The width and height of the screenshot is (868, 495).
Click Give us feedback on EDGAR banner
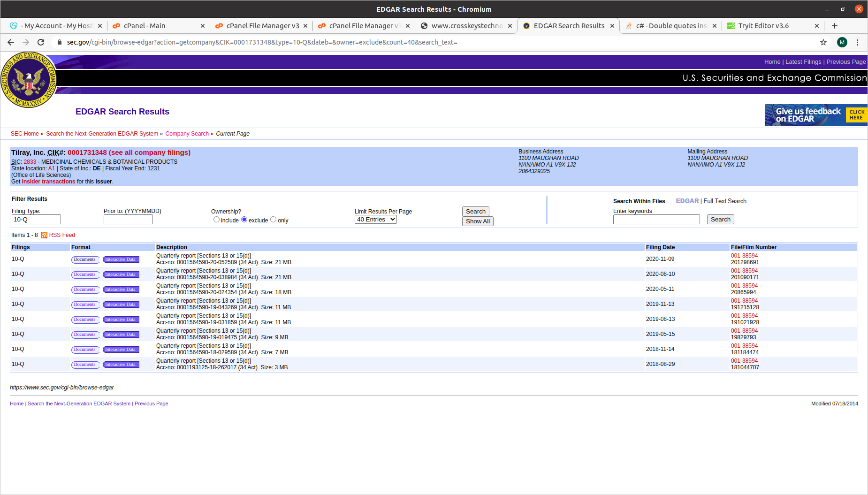point(815,115)
